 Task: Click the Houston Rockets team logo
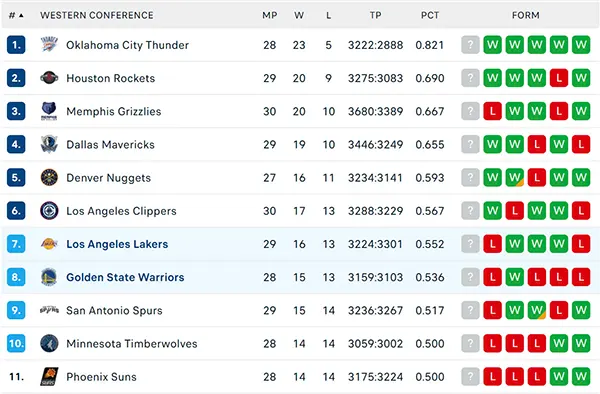point(49,78)
